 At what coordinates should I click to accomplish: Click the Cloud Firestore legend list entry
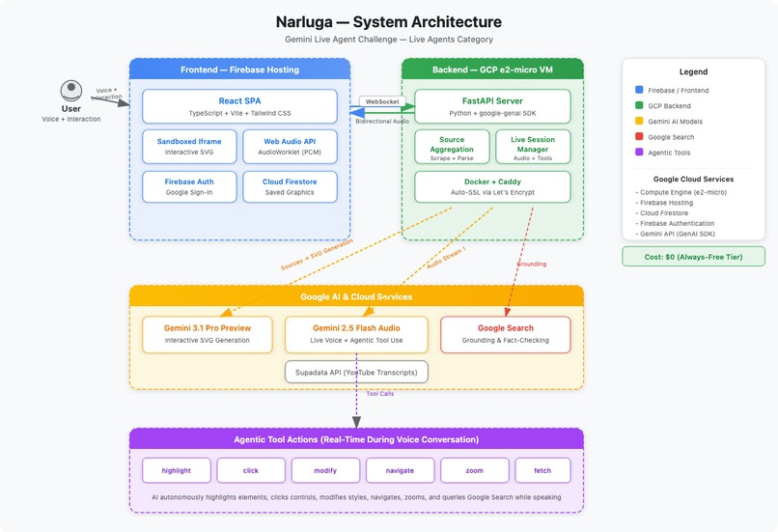click(x=661, y=213)
